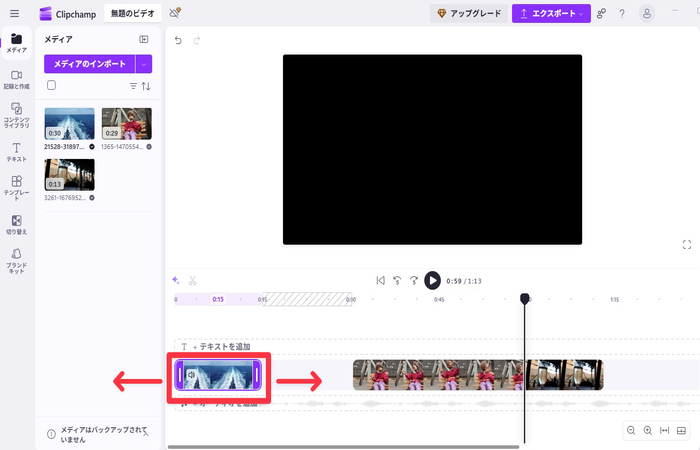Enter fullscreen preview mode
Viewport: 700px width, 450px height.
(x=687, y=244)
